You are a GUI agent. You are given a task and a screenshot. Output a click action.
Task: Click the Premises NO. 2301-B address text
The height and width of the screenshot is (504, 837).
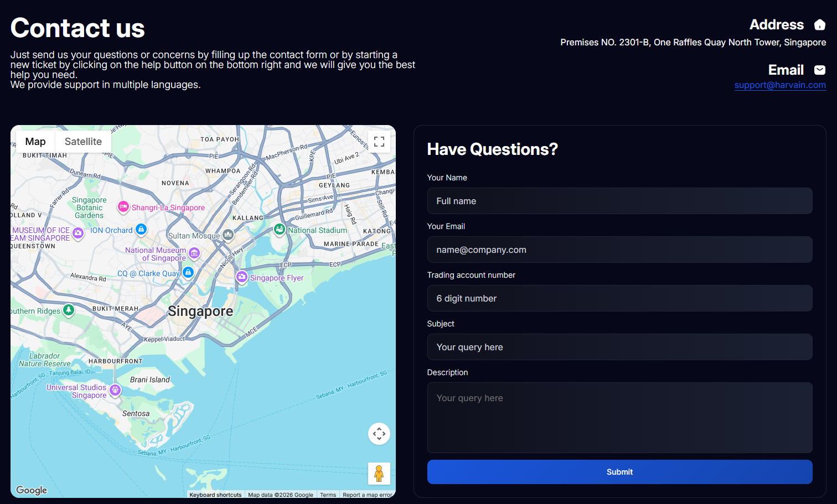tap(693, 43)
